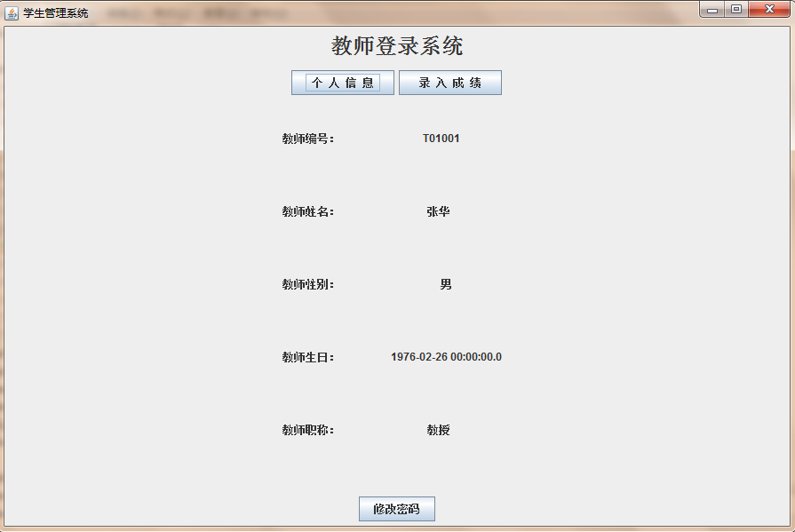Click the 教师性别 label
The width and height of the screenshot is (795, 532).
coord(308,284)
